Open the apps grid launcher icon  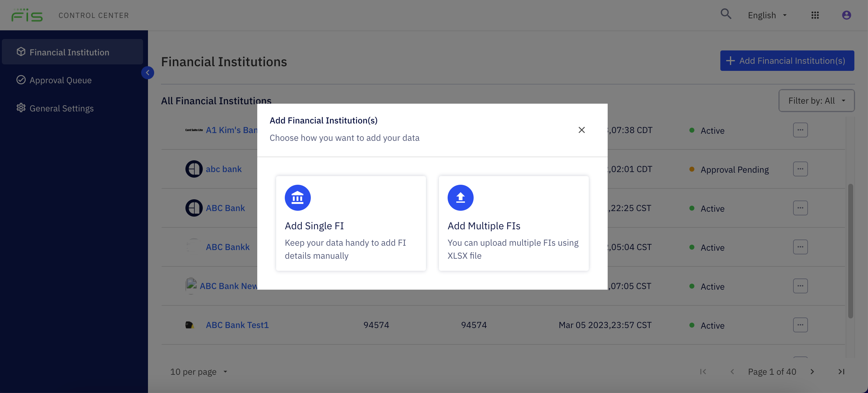tap(815, 15)
